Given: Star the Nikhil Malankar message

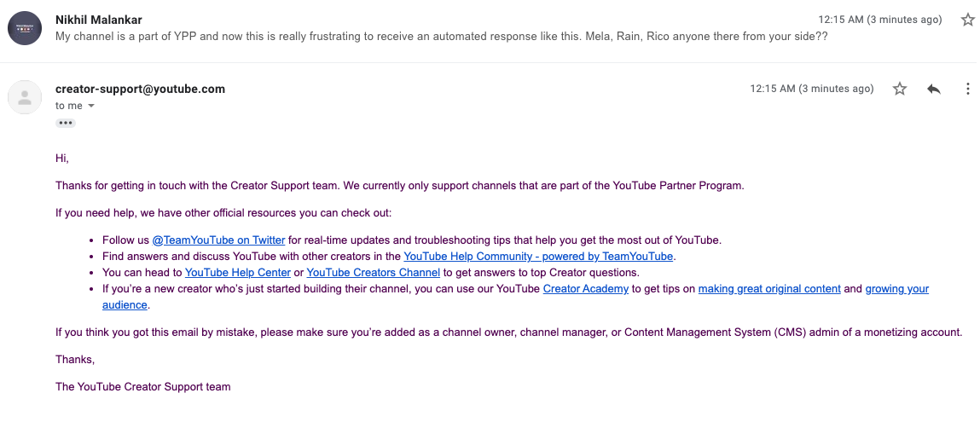Looking at the screenshot, I should click(x=967, y=20).
